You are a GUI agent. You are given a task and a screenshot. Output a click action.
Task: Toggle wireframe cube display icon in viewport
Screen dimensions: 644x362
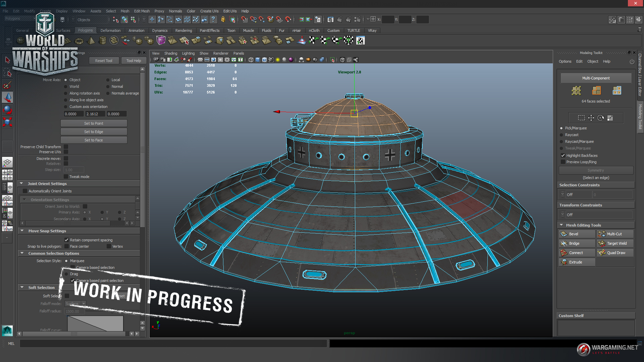[251, 60]
